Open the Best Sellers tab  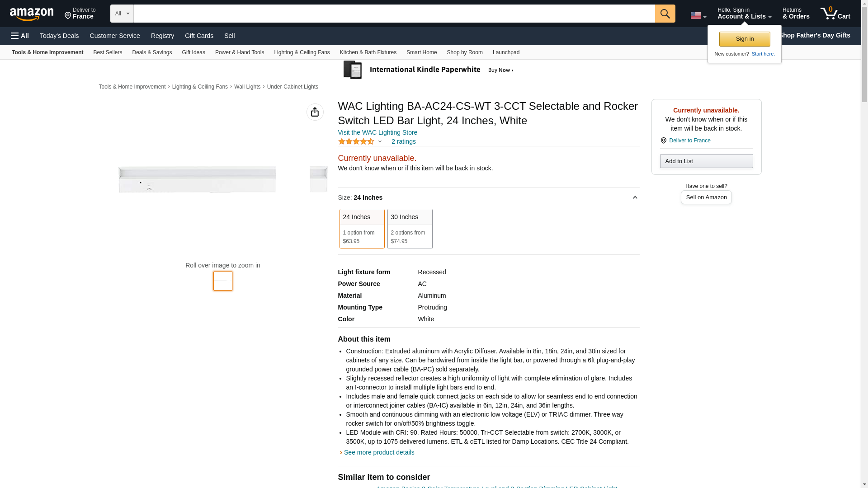click(108, 52)
